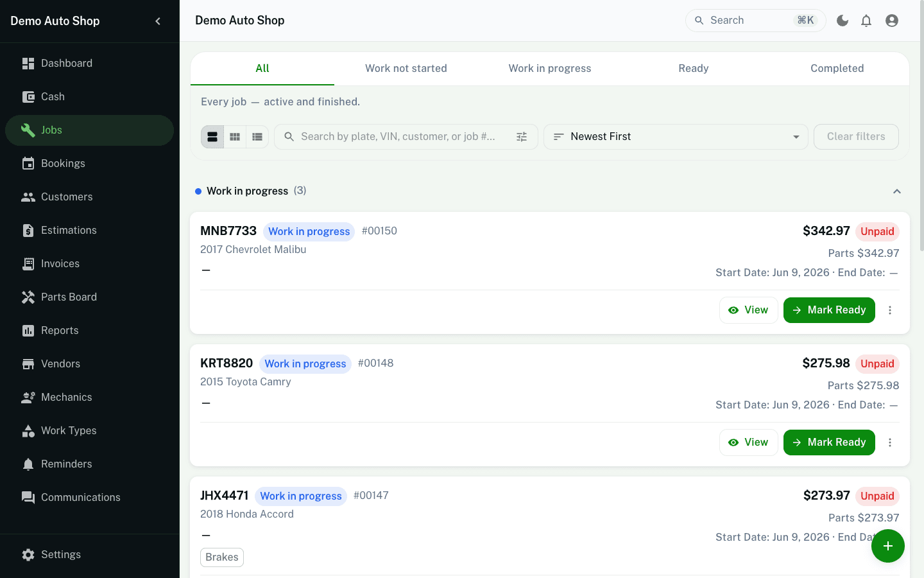Click the Unpaid badge on JHX4471
This screenshot has height=578, width=924.
coord(877,496)
